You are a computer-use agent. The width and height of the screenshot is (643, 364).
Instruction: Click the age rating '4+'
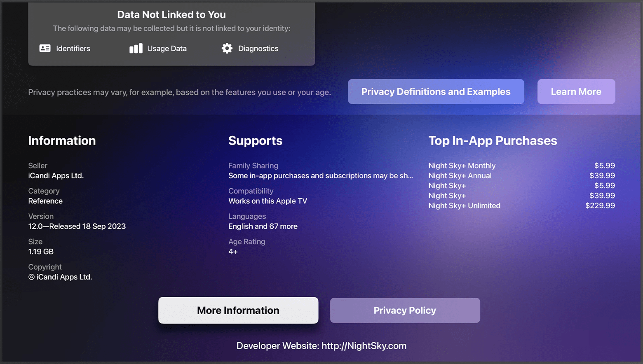tap(233, 252)
